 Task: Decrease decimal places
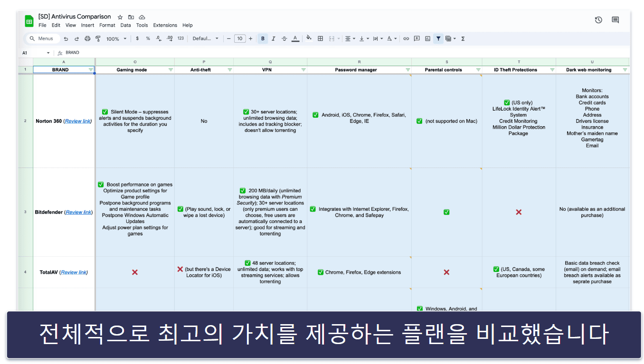click(159, 39)
